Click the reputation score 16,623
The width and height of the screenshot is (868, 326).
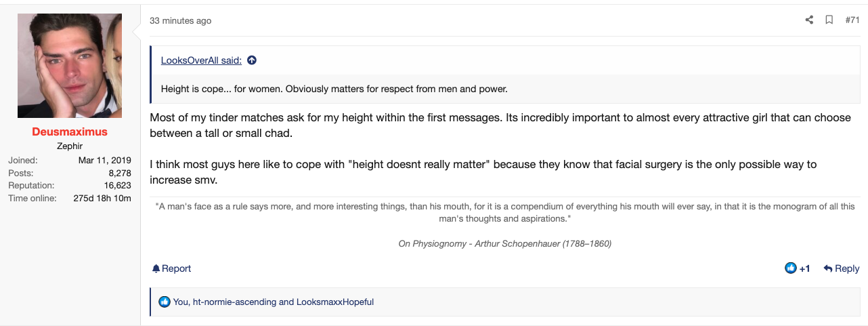coord(118,185)
